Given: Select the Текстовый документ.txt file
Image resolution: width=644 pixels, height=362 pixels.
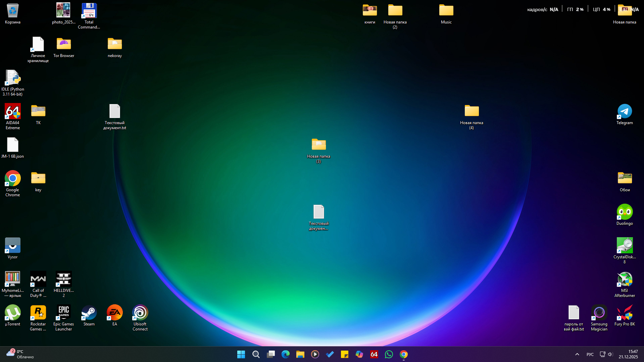Looking at the screenshot, I should click(114, 117).
